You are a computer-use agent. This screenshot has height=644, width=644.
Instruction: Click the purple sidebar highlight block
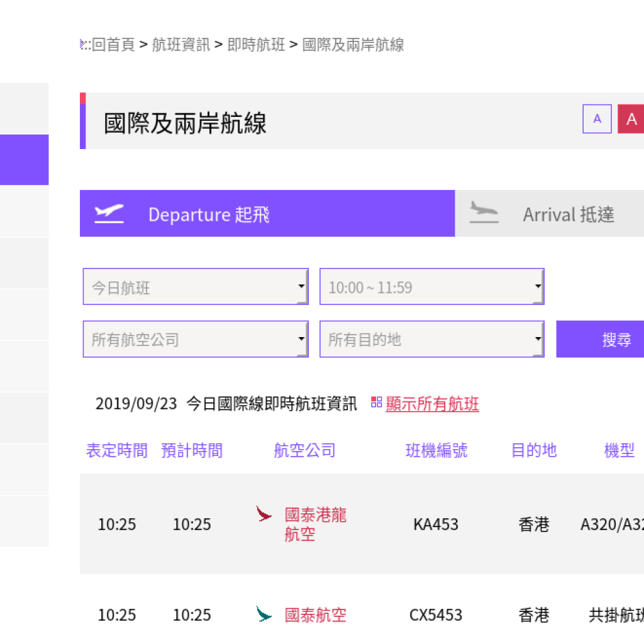coord(25,160)
